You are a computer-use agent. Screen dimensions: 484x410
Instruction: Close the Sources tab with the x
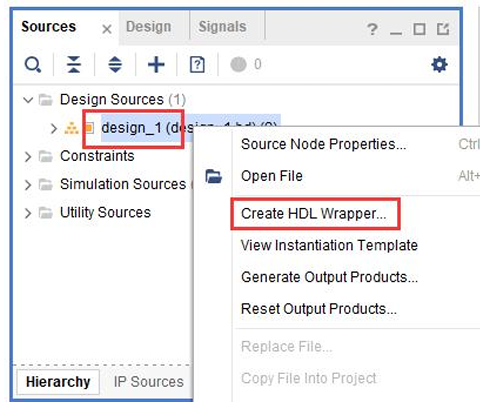pyautogui.click(x=107, y=29)
